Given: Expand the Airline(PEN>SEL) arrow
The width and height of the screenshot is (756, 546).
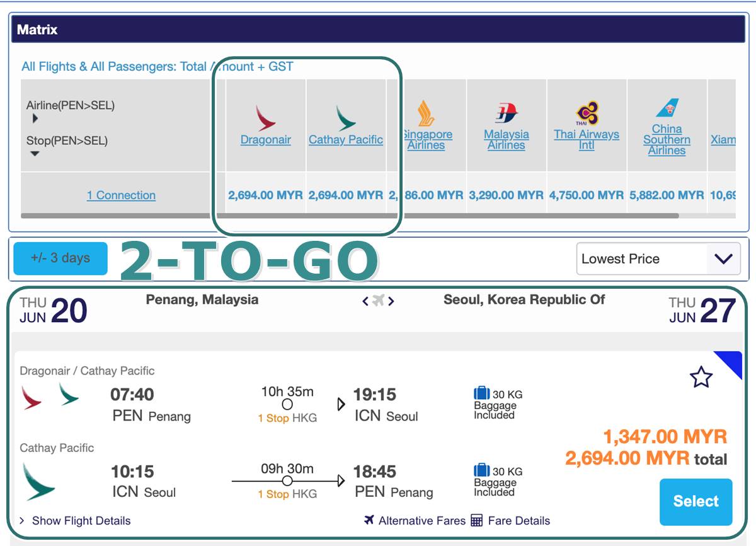Looking at the screenshot, I should tap(35, 118).
